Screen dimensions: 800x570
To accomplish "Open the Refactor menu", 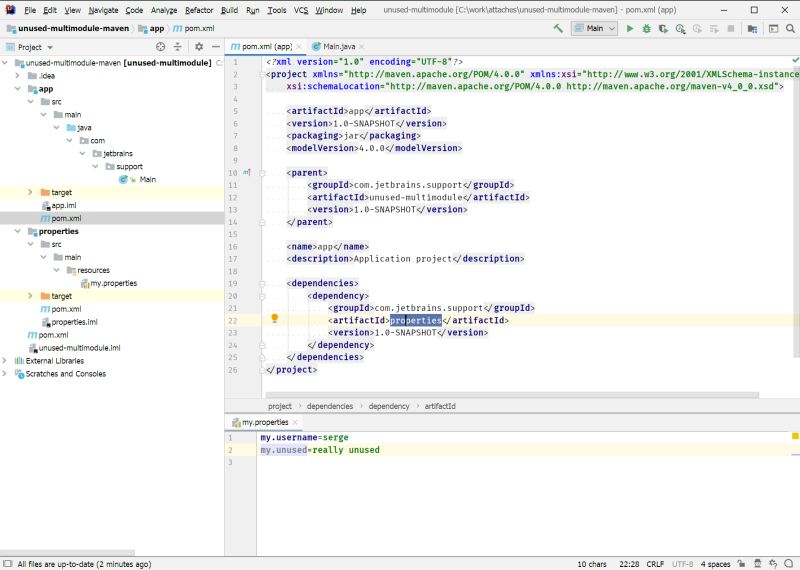I will [x=199, y=10].
